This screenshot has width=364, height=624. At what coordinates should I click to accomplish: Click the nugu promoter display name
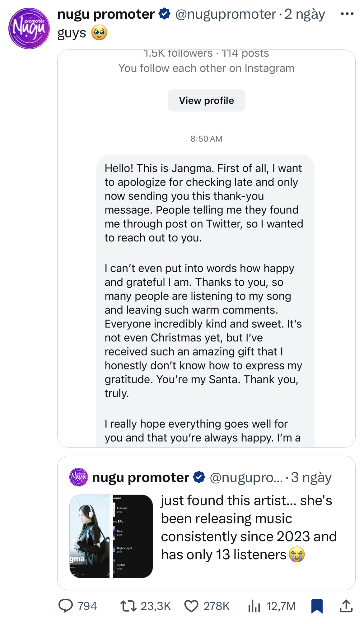[x=106, y=14]
